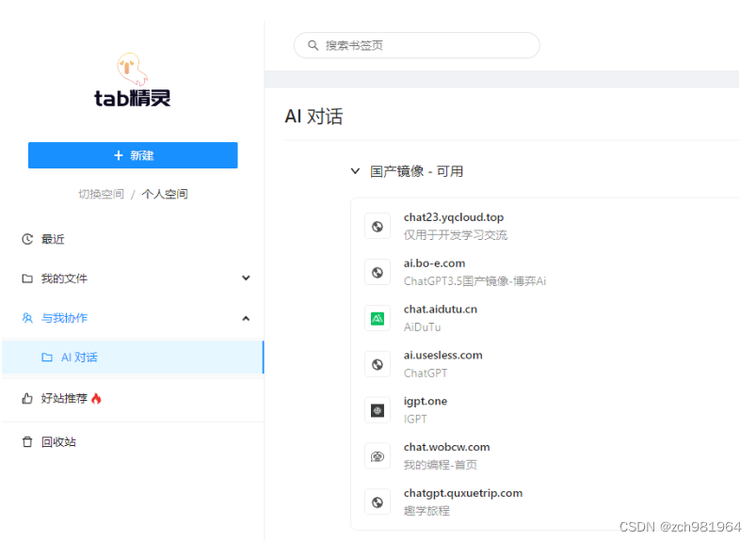Open the chat.wobcw.com bookmark

(x=447, y=447)
